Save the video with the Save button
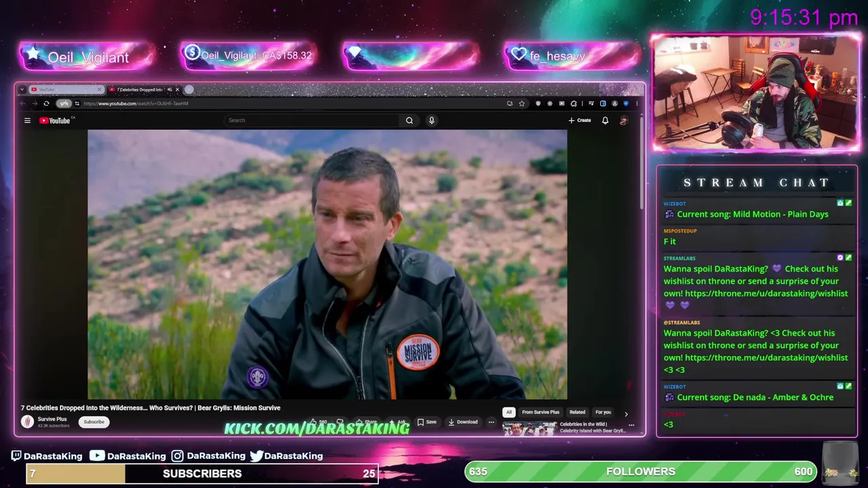868x488 pixels. coord(427,422)
